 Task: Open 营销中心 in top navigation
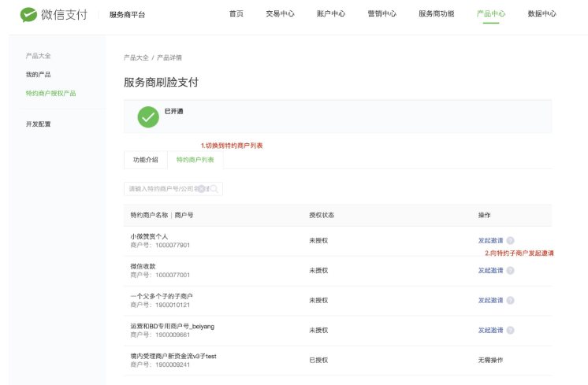click(381, 14)
